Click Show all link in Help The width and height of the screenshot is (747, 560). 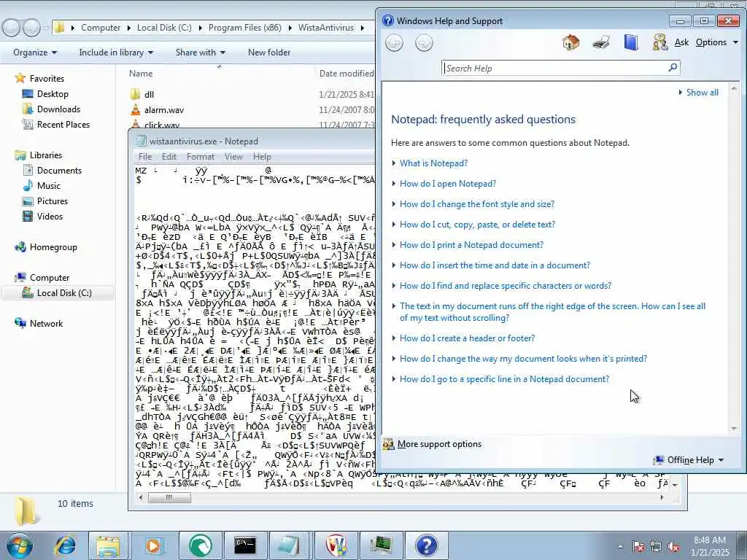(703, 93)
